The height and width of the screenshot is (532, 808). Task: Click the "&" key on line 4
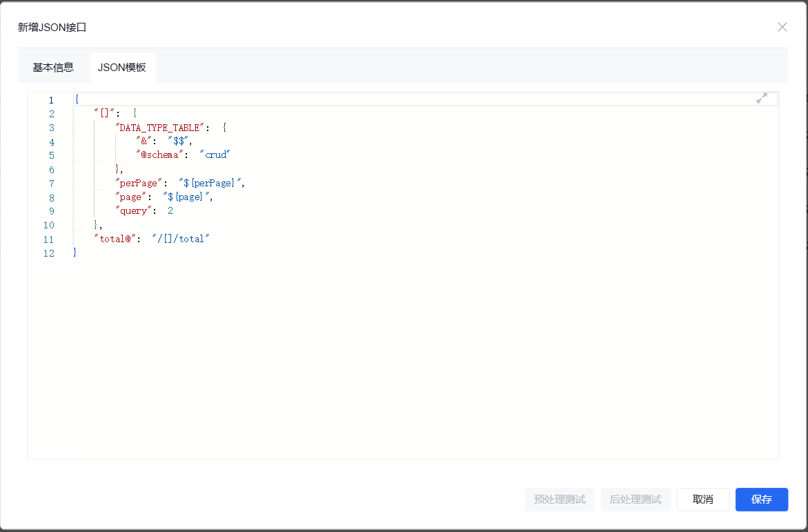coord(144,141)
